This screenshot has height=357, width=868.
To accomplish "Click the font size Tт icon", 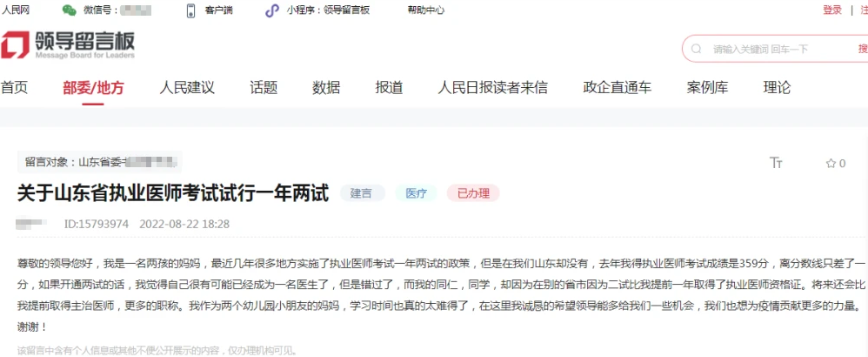I will point(777,163).
